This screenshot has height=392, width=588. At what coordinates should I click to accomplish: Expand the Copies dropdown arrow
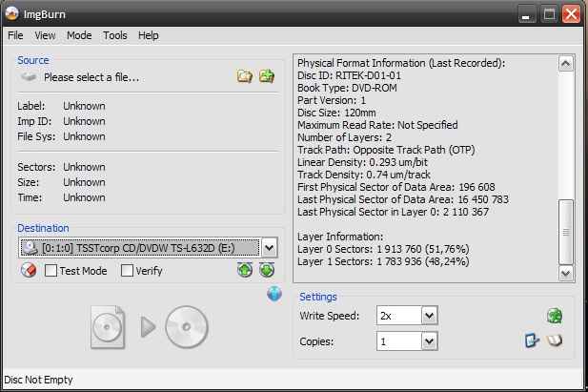click(x=430, y=340)
